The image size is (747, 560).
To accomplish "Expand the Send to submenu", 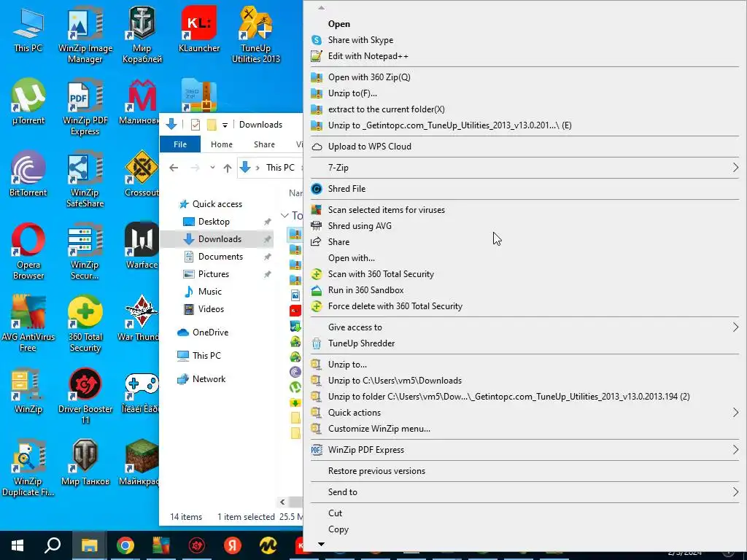I will pos(525,492).
